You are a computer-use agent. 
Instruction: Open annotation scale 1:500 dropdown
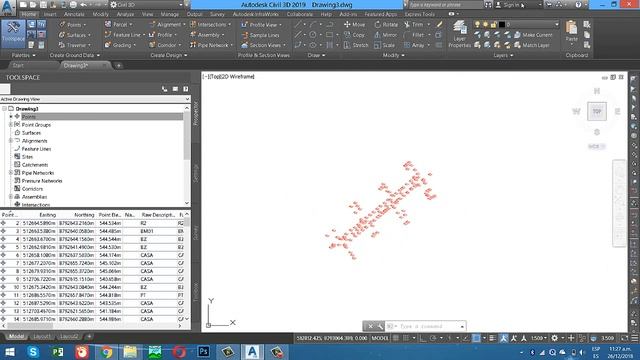point(539,338)
